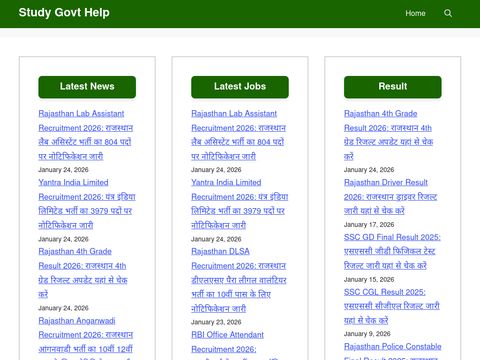The image size is (480, 360).
Task: Open Yantra India Limited link under Latest Jobs
Action: click(x=240, y=204)
